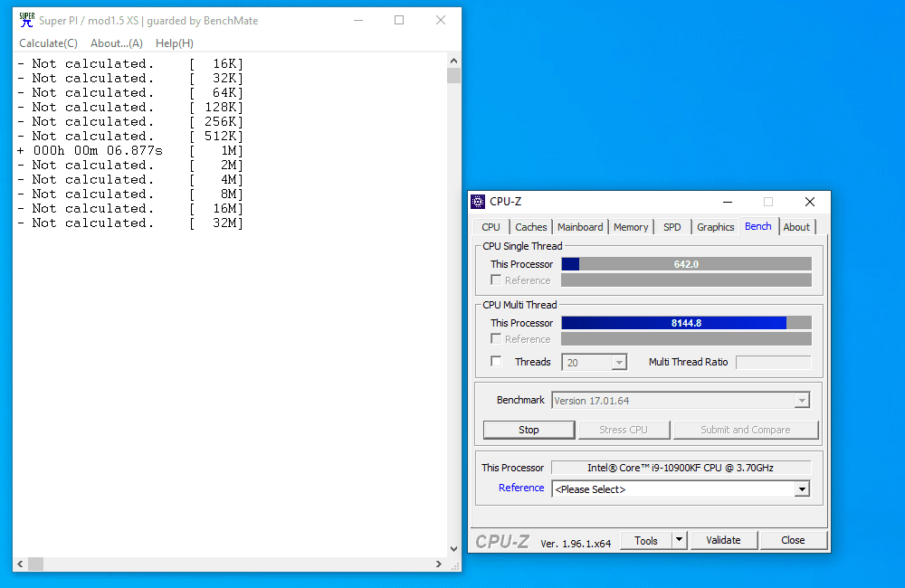Select the Bench tab
Image resolution: width=905 pixels, height=588 pixels.
point(757,226)
